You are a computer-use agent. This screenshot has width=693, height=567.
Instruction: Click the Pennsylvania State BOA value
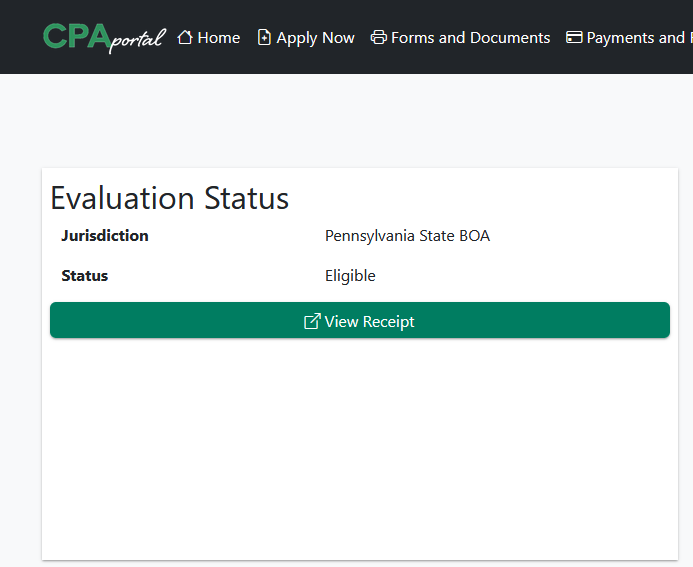click(407, 236)
